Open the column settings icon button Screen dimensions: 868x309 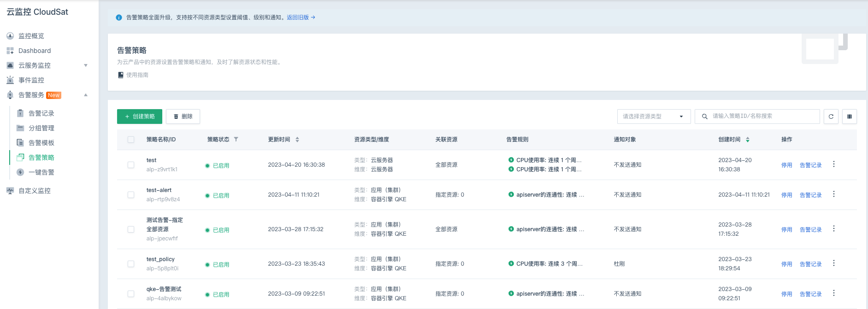coord(849,117)
